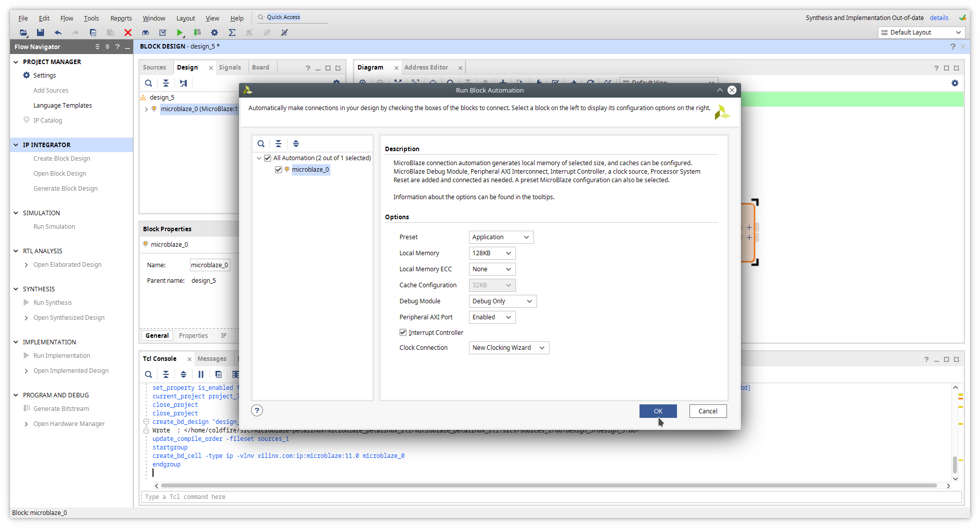Search in the Tcl Console toolbar
The height and width of the screenshot is (528, 980).
pyautogui.click(x=148, y=374)
